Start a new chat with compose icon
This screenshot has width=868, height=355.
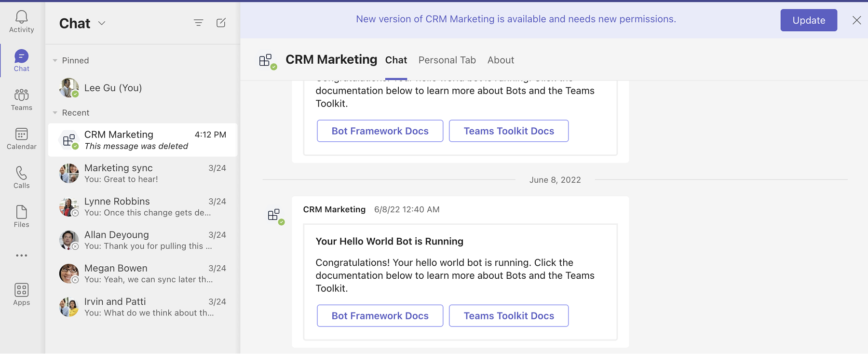point(221,23)
